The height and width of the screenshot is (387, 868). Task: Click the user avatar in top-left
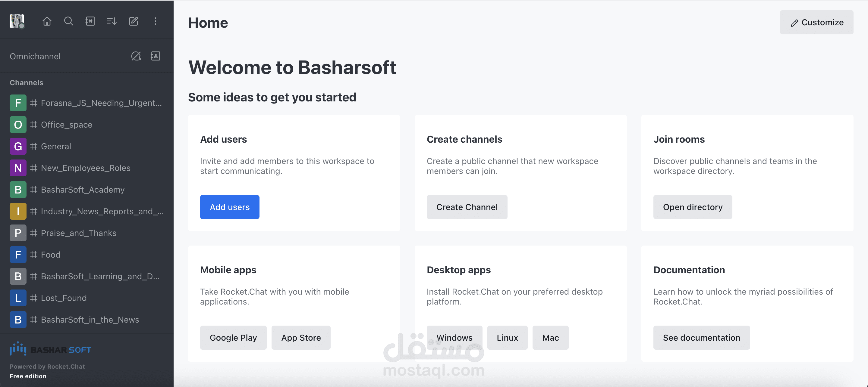(17, 21)
